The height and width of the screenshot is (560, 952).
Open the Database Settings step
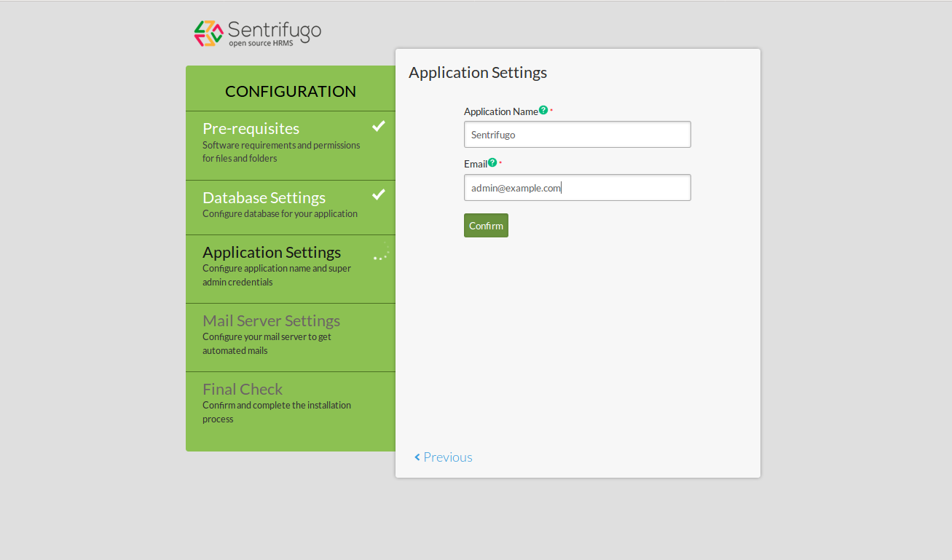pos(291,208)
